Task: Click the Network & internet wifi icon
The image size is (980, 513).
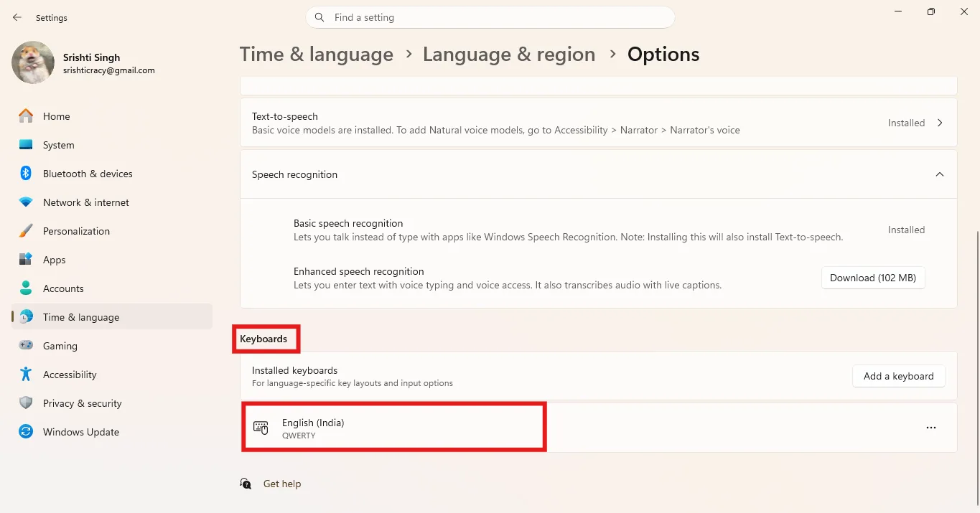Action: coord(26,202)
